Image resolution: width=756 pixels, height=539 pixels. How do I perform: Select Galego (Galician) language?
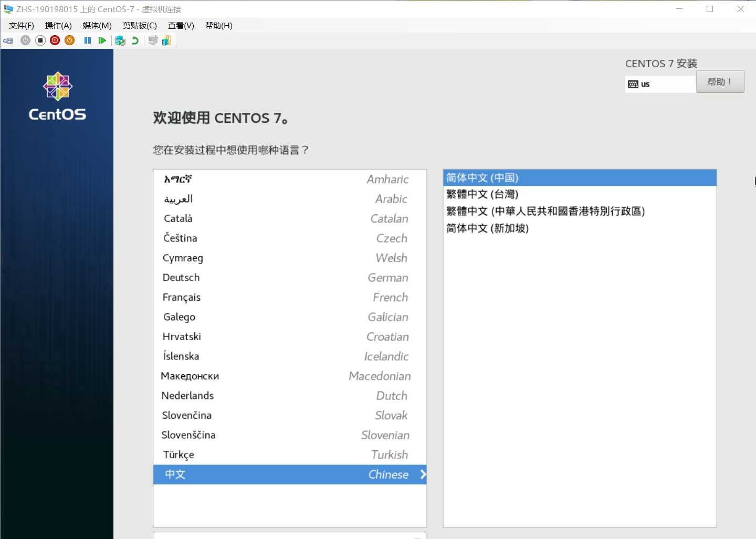[290, 317]
